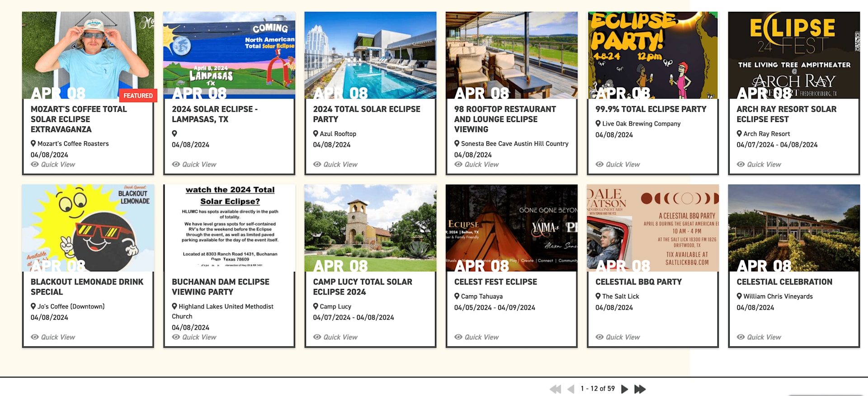Click Live Oak Brewing Company venue name

641,124
